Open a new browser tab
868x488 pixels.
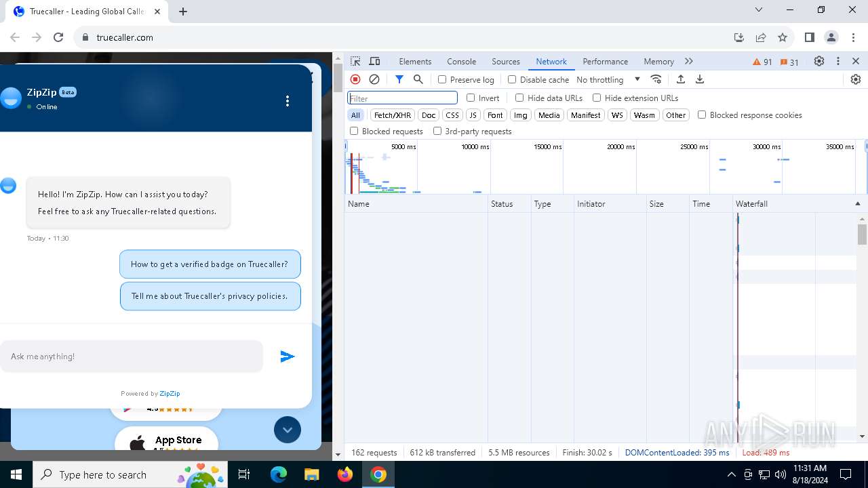click(x=183, y=12)
